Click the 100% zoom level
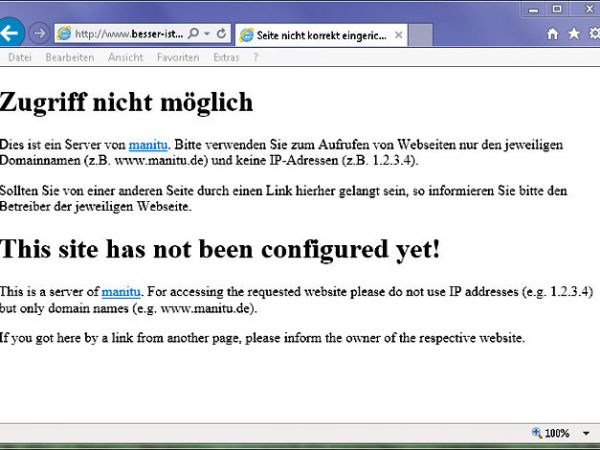This screenshot has width=600, height=450. (x=557, y=433)
